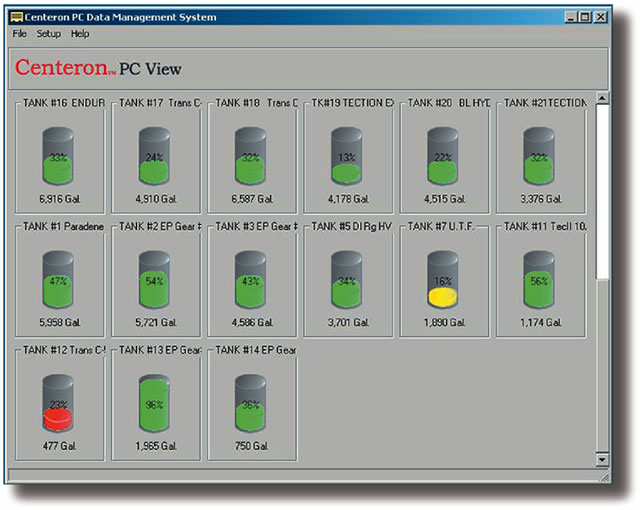The height and width of the screenshot is (510, 640).
Task: Click the Tank #1 Paradene cylinder icon
Action: click(x=58, y=279)
